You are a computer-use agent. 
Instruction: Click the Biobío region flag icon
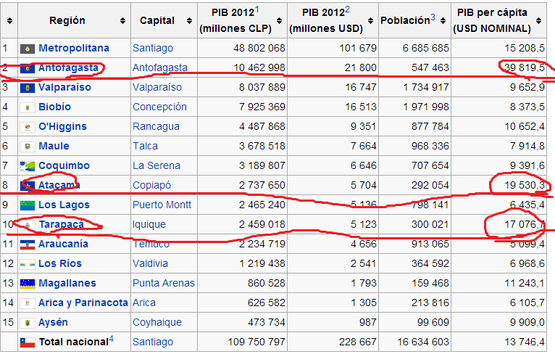tap(27, 107)
